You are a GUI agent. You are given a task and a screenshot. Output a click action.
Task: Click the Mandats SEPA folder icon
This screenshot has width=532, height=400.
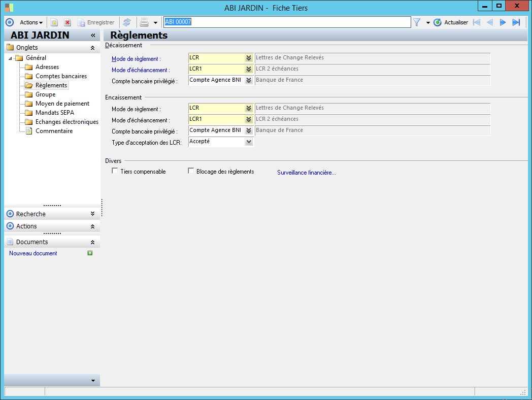[29, 113]
